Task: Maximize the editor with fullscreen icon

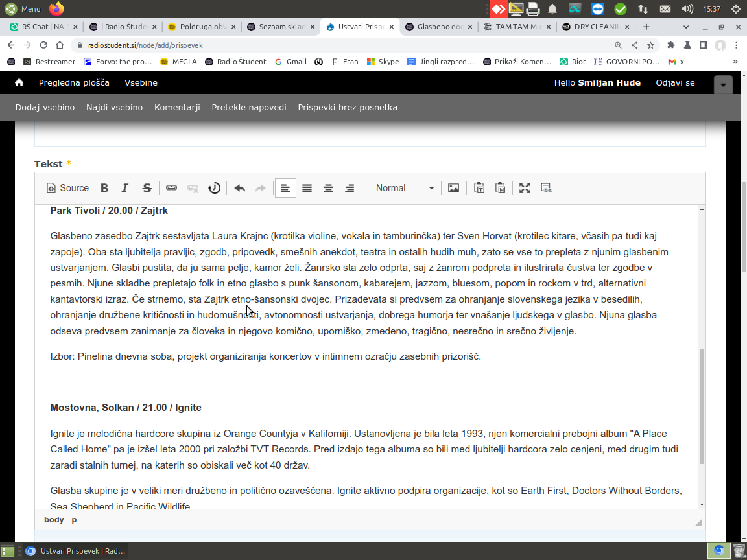Action: (x=525, y=188)
